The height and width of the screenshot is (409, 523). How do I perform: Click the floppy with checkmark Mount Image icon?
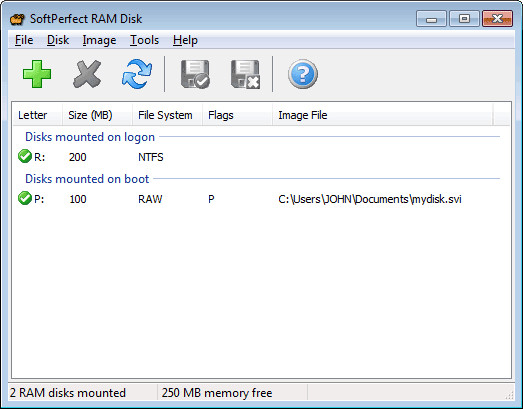coord(195,74)
